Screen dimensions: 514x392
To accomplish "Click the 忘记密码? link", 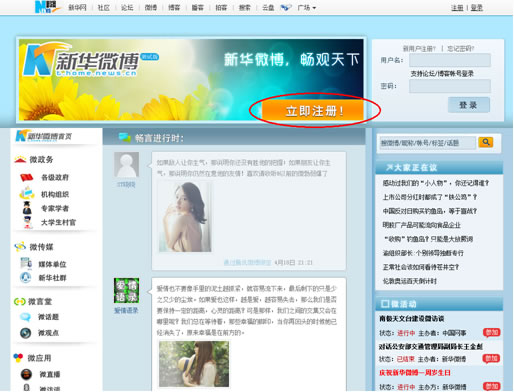I will click(461, 49).
